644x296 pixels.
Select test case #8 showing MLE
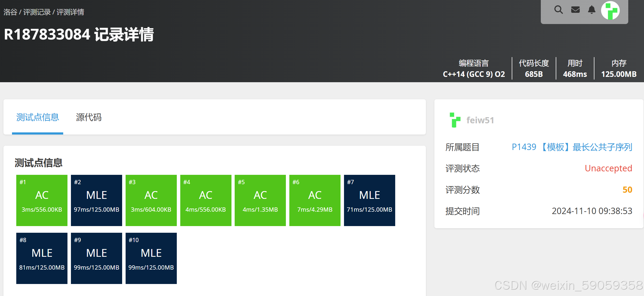pos(42,258)
